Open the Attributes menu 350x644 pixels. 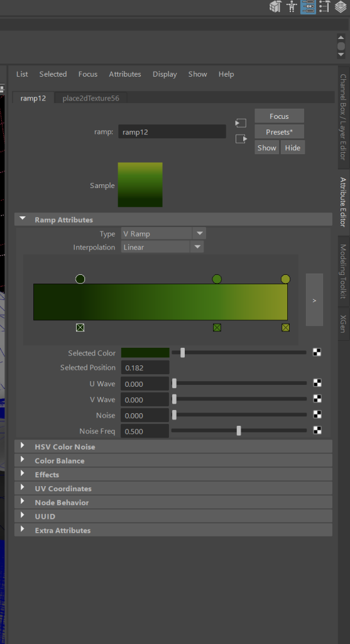125,74
